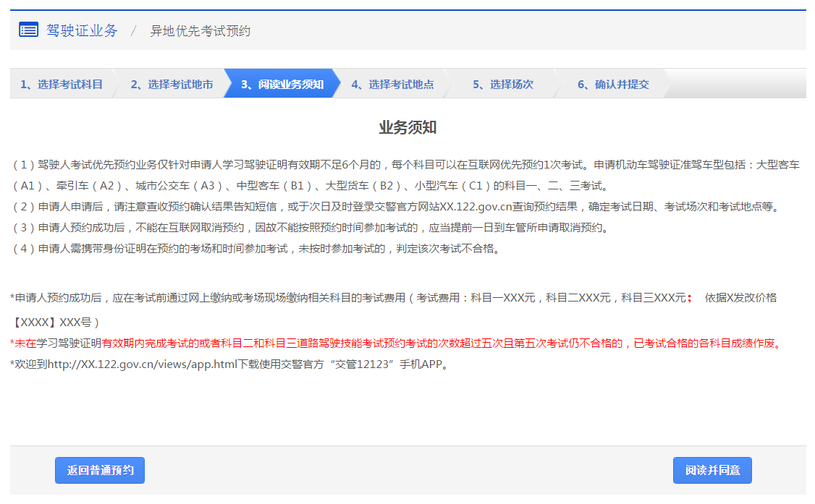Go to step 1、选择考试科目
This screenshot has height=504, width=815.
coord(61,84)
